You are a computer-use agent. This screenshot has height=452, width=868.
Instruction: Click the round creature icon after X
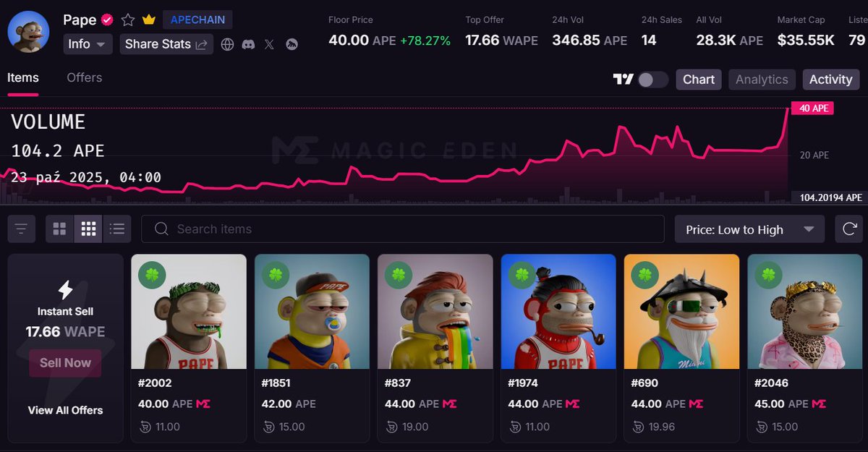[x=292, y=45]
